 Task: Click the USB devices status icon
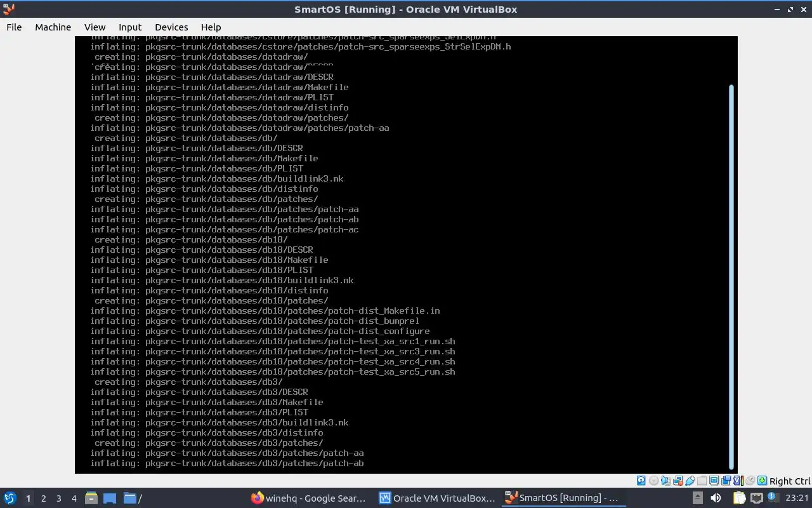tap(690, 481)
